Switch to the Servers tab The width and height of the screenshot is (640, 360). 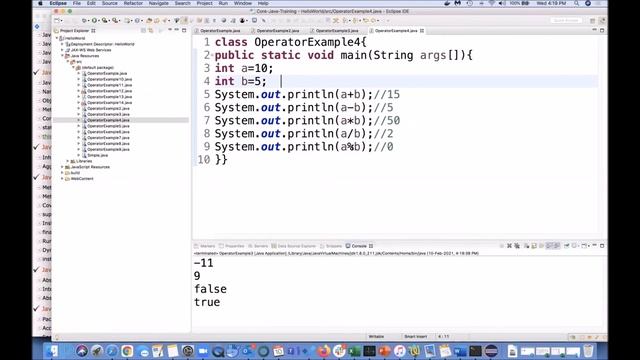[258, 246]
